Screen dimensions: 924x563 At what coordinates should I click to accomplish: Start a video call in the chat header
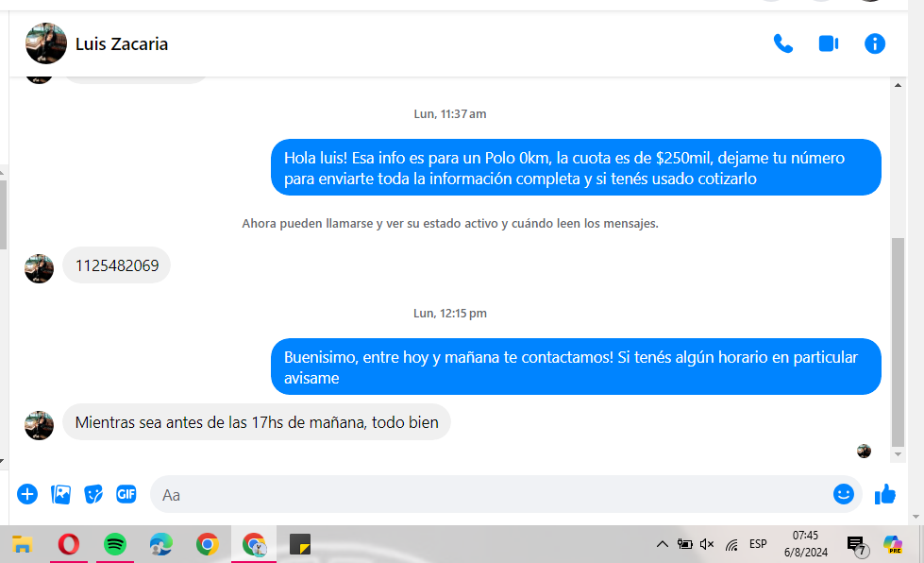[829, 43]
